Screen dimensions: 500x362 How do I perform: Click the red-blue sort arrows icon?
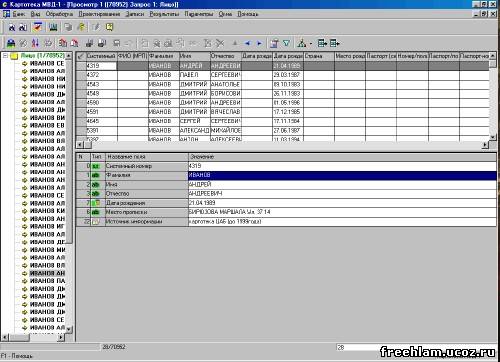click(x=35, y=43)
